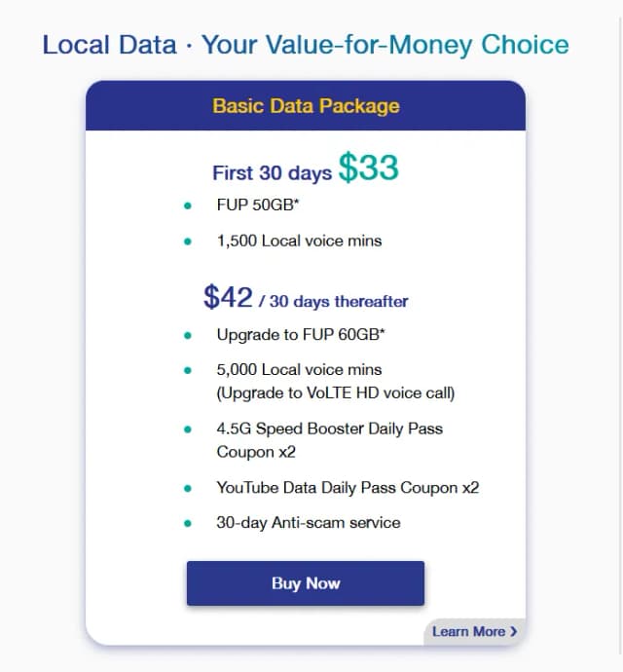Select the Upgrade to FUP 60GB* item
Image resolution: width=623 pixels, height=672 pixels.
click(x=301, y=334)
